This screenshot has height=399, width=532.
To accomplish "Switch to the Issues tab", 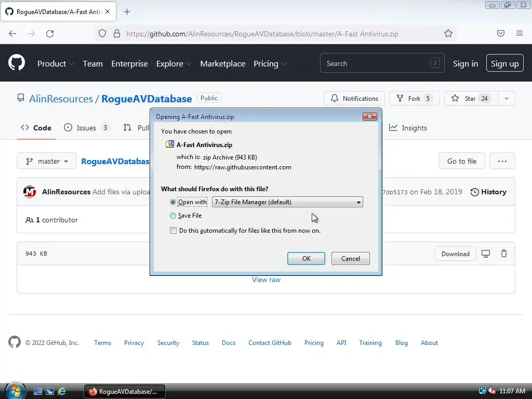I will [x=87, y=128].
